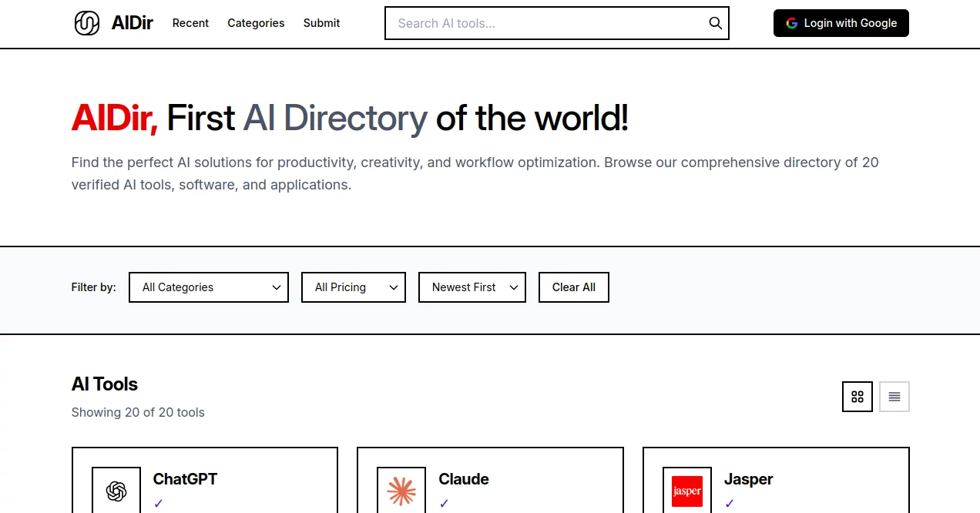Click the 'Filter by:' label
Image resolution: width=980 pixels, height=513 pixels.
coord(94,287)
